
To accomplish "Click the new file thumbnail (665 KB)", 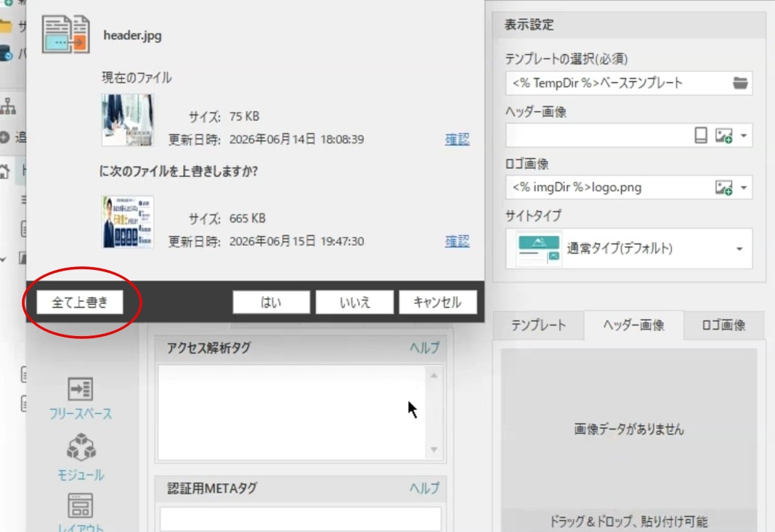I will (128, 222).
